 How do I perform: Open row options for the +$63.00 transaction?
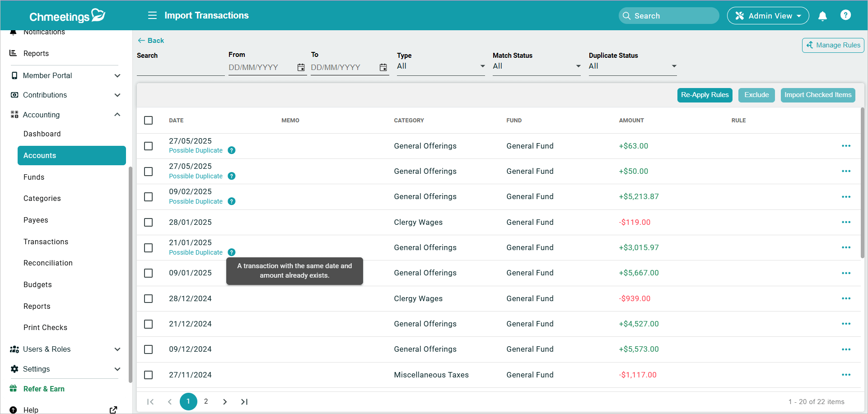pos(846,146)
